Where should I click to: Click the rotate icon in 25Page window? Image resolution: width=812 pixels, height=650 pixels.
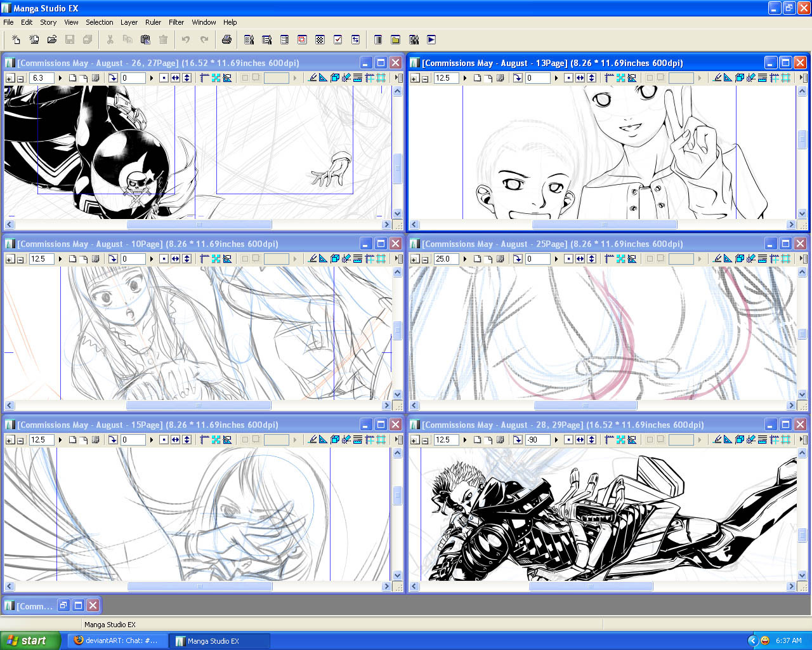(517, 259)
